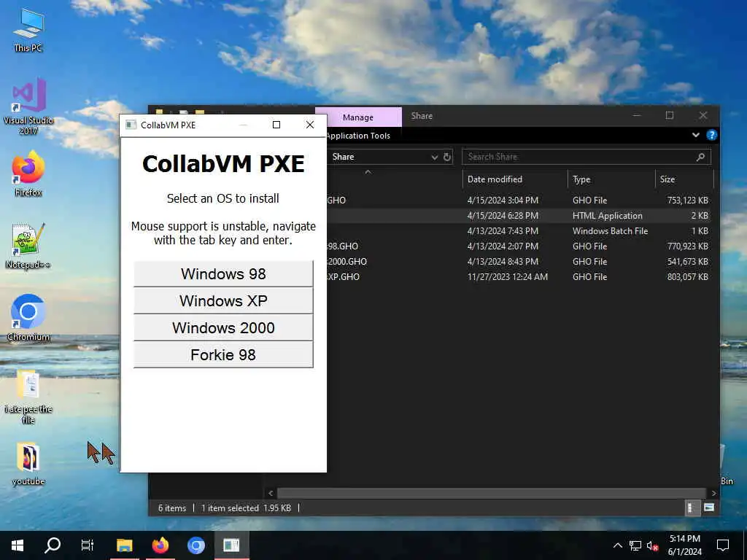
Task: Open Notepad++ desktop shortcut
Action: pos(28,246)
